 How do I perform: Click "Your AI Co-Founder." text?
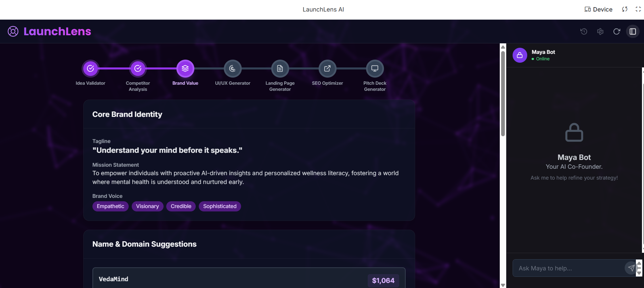(574, 167)
